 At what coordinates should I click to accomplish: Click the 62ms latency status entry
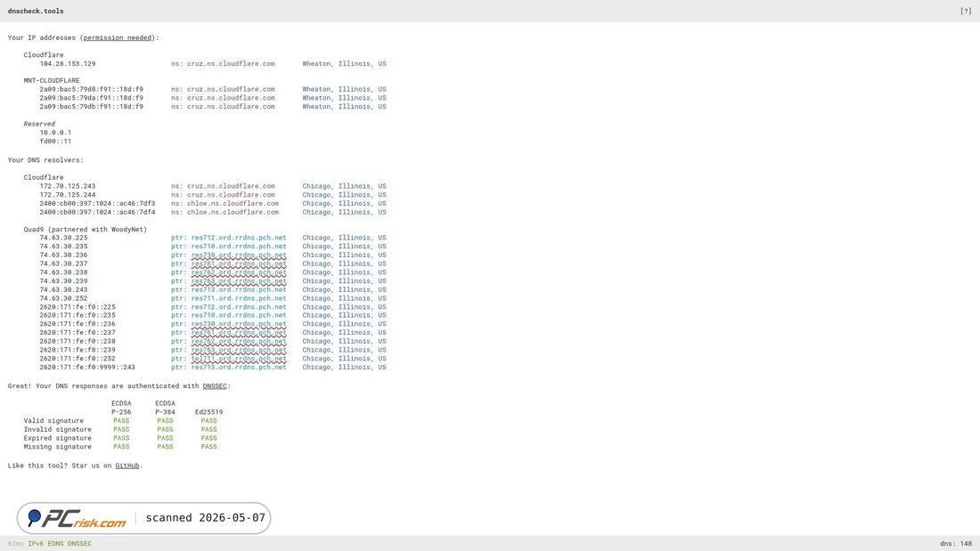tap(16, 544)
